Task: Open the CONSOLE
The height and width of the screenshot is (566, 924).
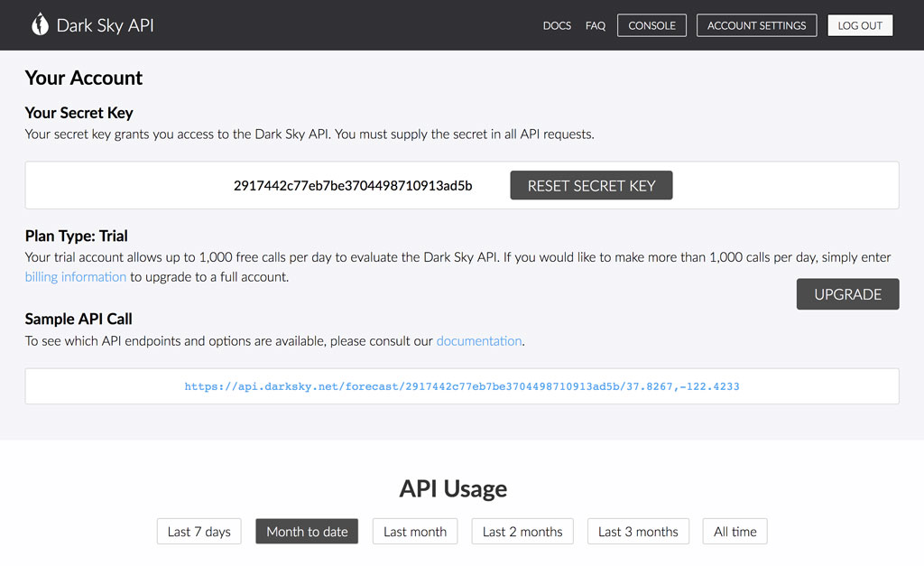Action: (x=651, y=24)
